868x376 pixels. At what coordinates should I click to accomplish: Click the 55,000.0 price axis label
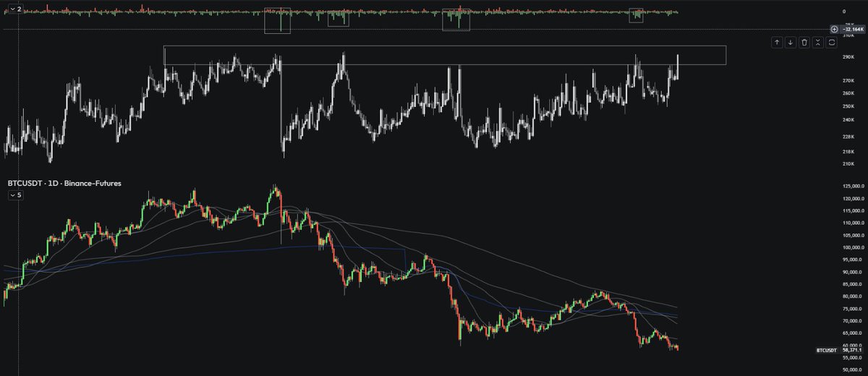coord(853,358)
